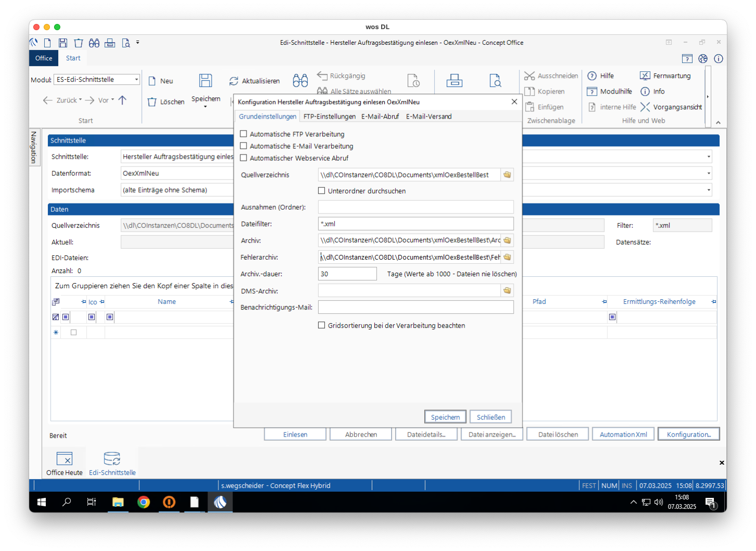756x551 pixels.
Task: Click the Konfiguration button
Action: tap(689, 434)
